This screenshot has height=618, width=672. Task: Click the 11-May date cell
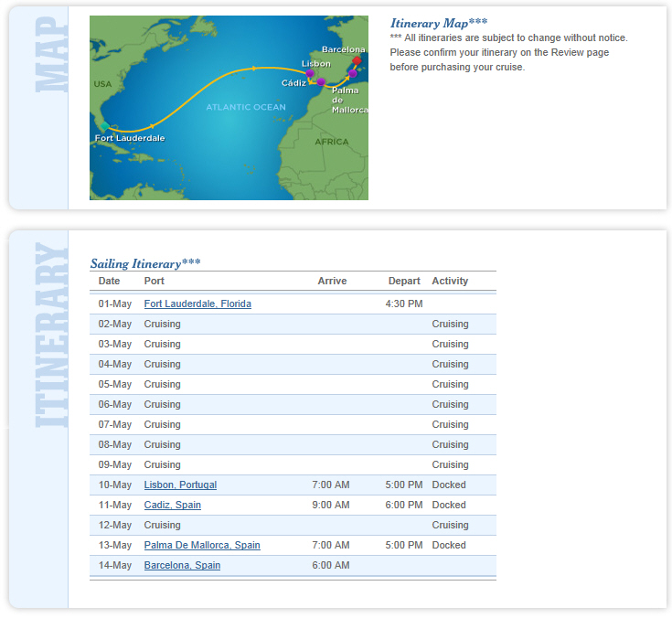[x=115, y=505]
